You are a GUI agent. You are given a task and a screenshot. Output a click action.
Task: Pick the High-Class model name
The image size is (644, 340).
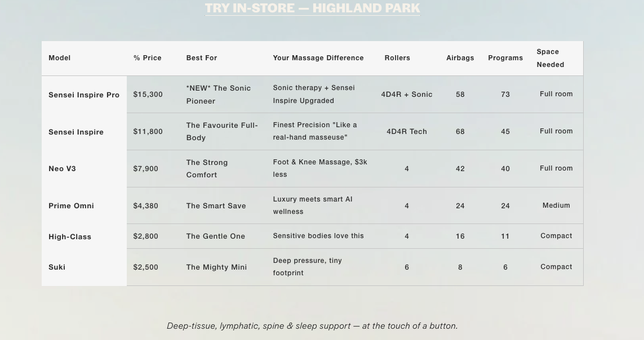(x=70, y=236)
